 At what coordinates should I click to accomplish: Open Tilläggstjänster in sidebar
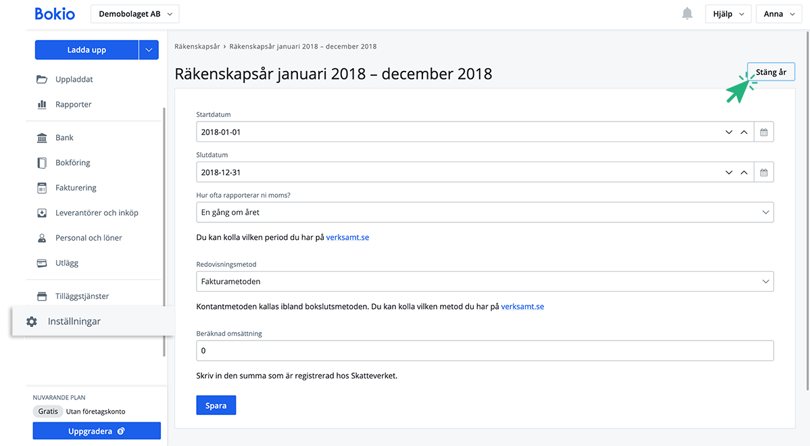82,296
